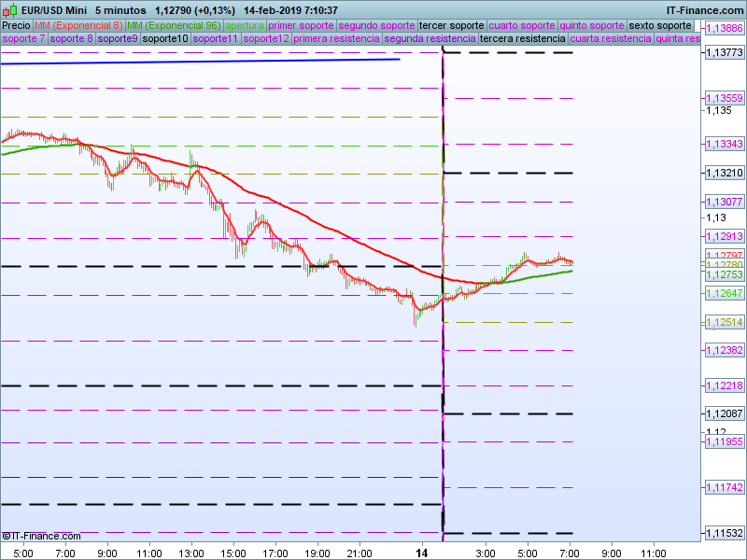Image resolution: width=747 pixels, height=560 pixels.
Task: Click the IT-Finance.com link in header
Action: click(705, 10)
